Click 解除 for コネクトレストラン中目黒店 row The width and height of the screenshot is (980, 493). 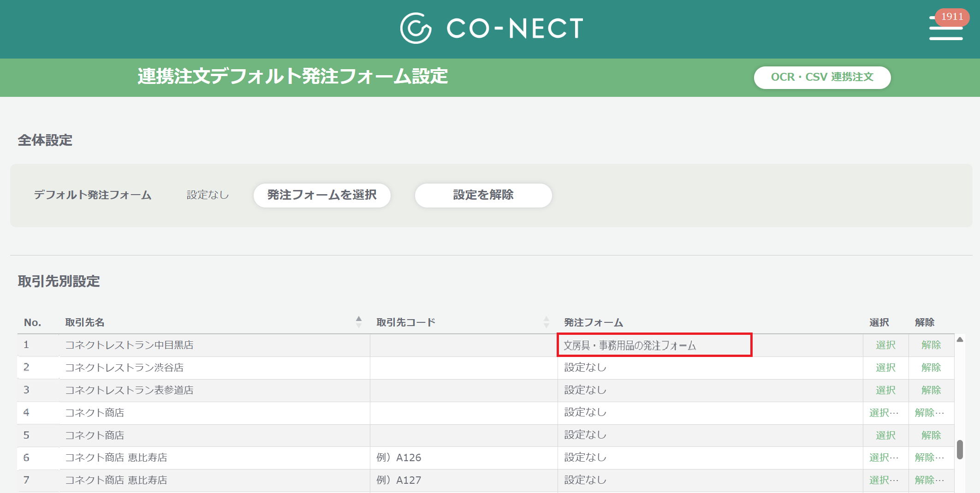point(931,345)
